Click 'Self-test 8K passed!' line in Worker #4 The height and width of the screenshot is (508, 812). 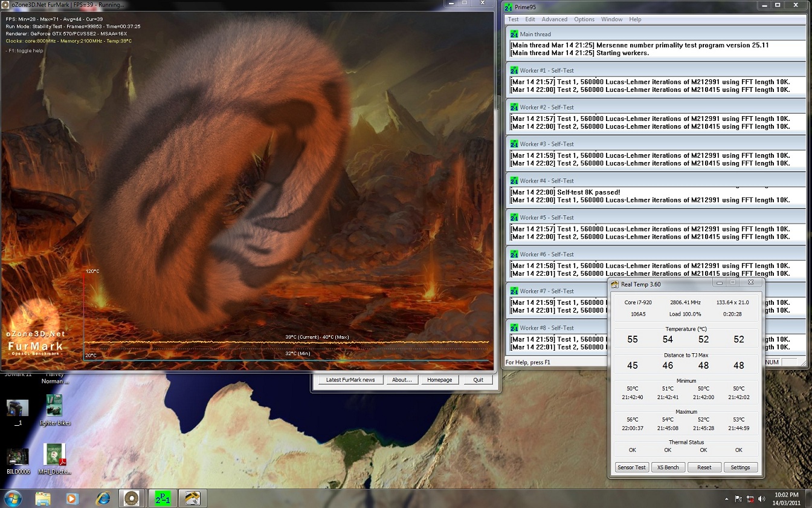pyautogui.click(x=565, y=192)
